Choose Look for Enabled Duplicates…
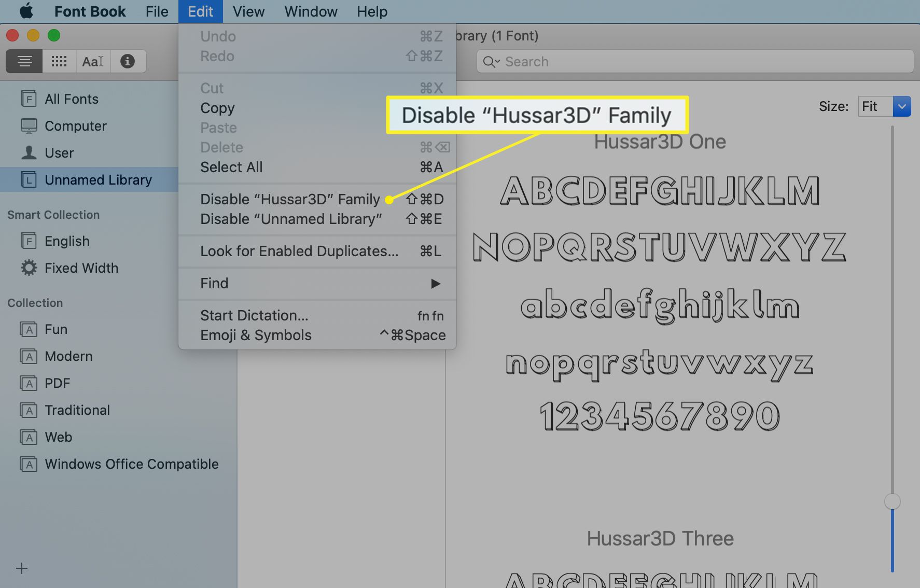This screenshot has width=920, height=588. [x=317, y=251]
